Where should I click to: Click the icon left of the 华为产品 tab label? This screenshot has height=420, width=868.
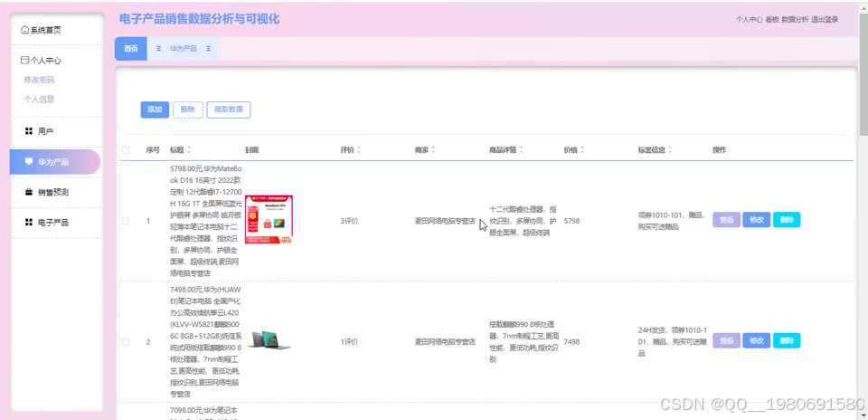158,49
